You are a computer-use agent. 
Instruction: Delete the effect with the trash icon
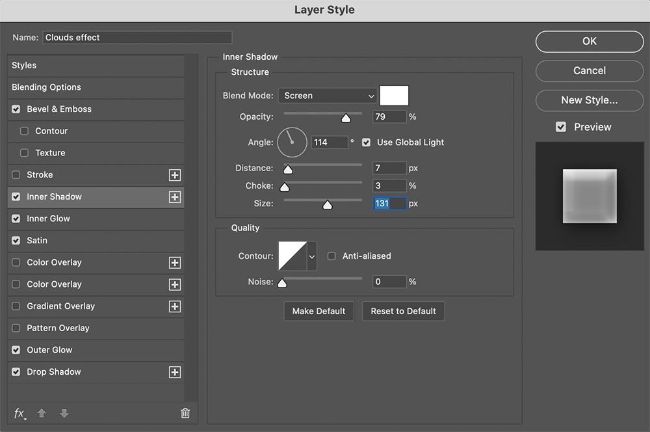coord(185,413)
